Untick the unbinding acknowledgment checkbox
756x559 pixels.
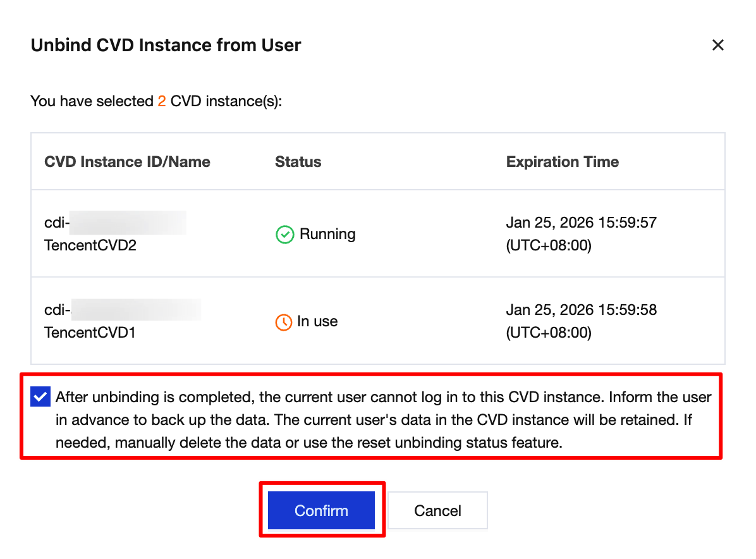(x=40, y=397)
